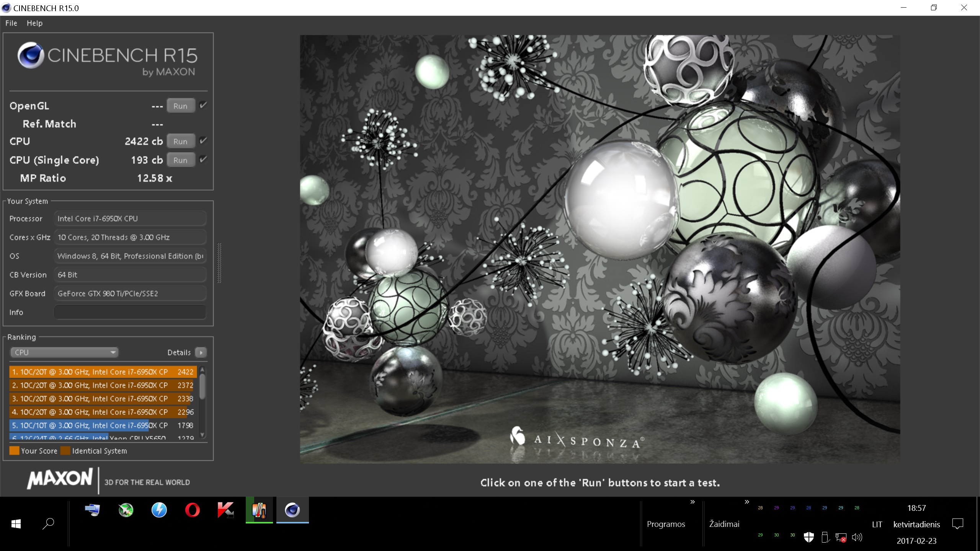Open the computer monitor taskbar icon
Screen dimensions: 980x551
pos(92,510)
